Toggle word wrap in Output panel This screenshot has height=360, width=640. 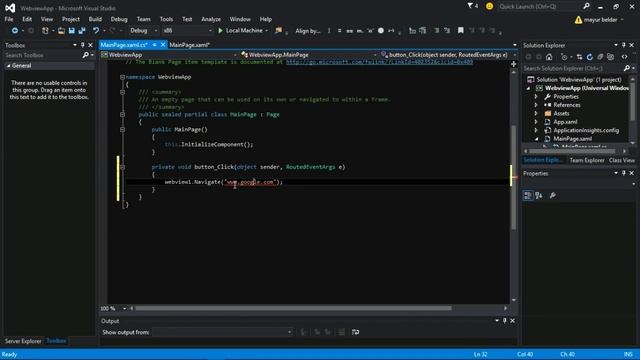pyautogui.click(x=356, y=332)
